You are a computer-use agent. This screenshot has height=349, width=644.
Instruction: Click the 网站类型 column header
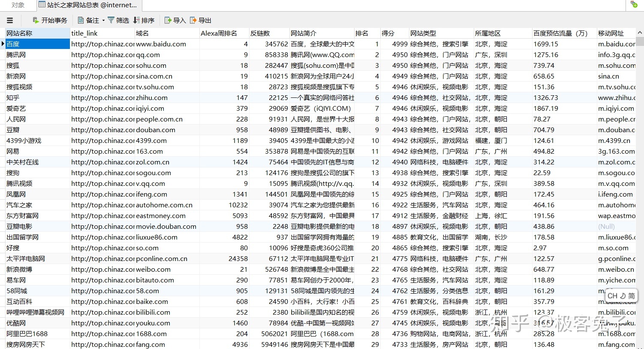coord(441,33)
